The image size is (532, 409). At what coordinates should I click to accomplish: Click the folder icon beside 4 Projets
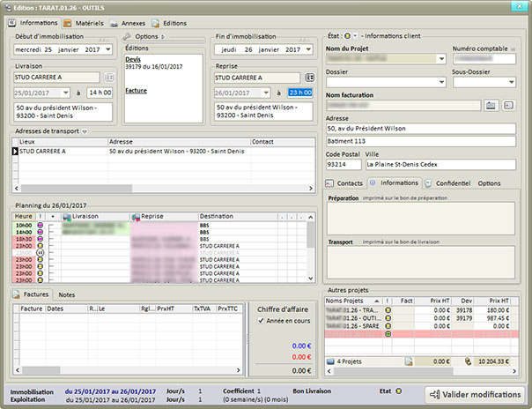coord(330,361)
